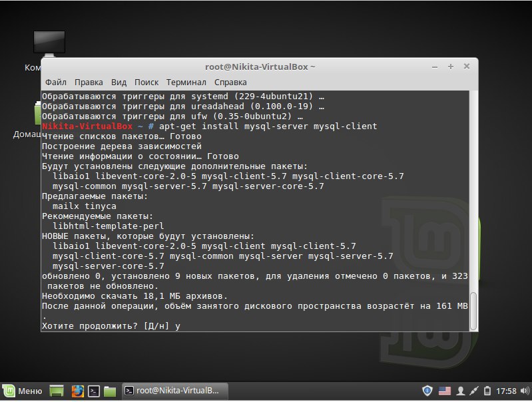Open the Файл menu in terminal
Viewport: 532px width, 402px height.
[x=56, y=83]
